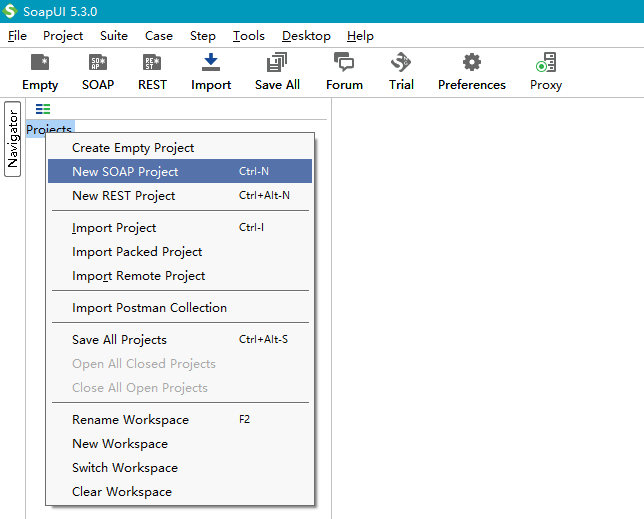Screen dimensions: 644x519
Task: Choose Import Remote Project
Action: tap(180, 276)
